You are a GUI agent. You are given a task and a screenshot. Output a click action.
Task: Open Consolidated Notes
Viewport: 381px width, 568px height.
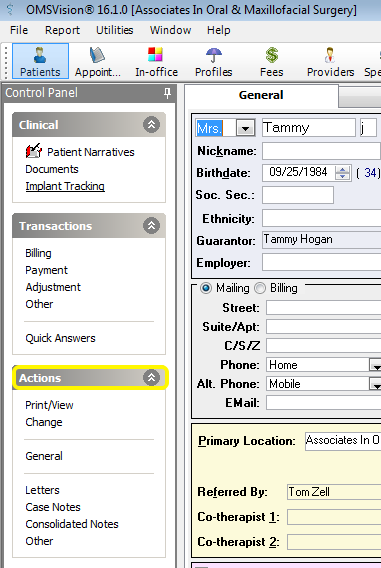click(x=72, y=525)
